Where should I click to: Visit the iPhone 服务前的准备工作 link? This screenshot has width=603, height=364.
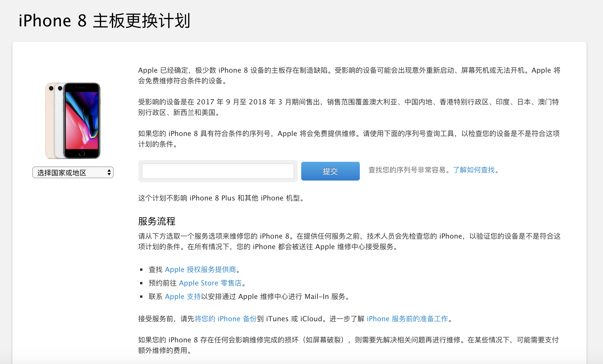pyautogui.click(x=407, y=319)
